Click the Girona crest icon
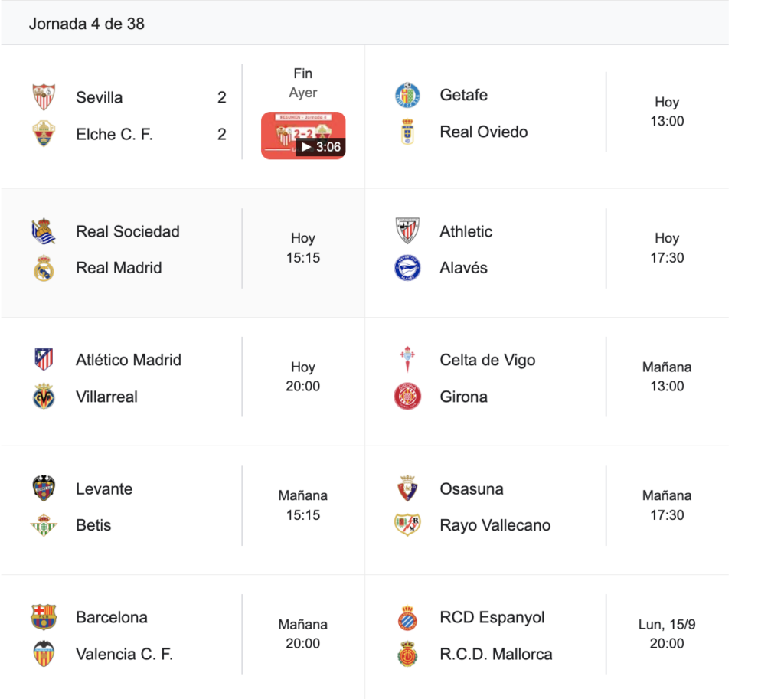This screenshot has width=784, height=699. point(407,397)
